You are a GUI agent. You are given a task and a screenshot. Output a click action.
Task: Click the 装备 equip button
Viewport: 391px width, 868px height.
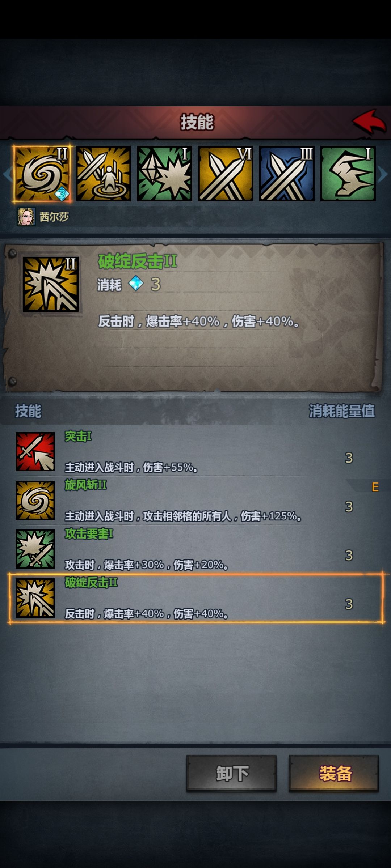pyautogui.click(x=334, y=773)
